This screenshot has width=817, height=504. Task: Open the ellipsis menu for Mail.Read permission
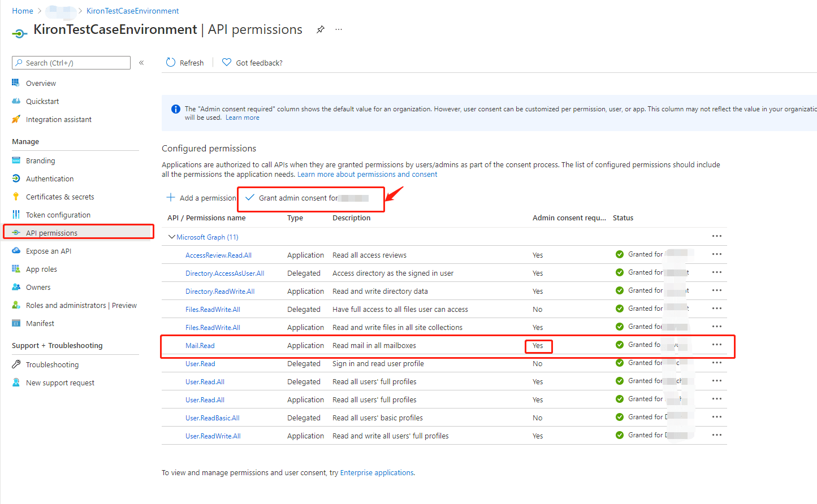coord(717,345)
